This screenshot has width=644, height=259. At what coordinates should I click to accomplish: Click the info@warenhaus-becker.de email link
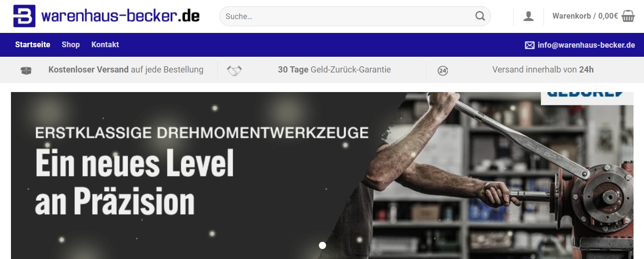point(586,45)
